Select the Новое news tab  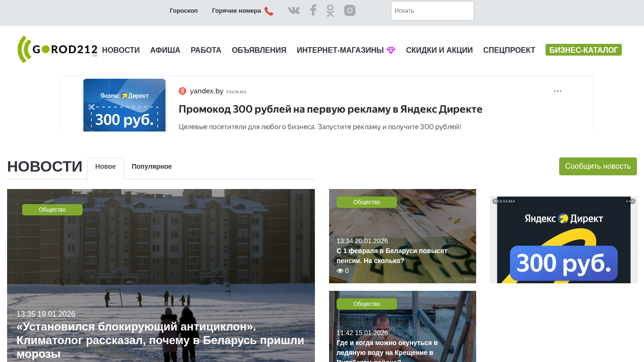click(x=106, y=167)
